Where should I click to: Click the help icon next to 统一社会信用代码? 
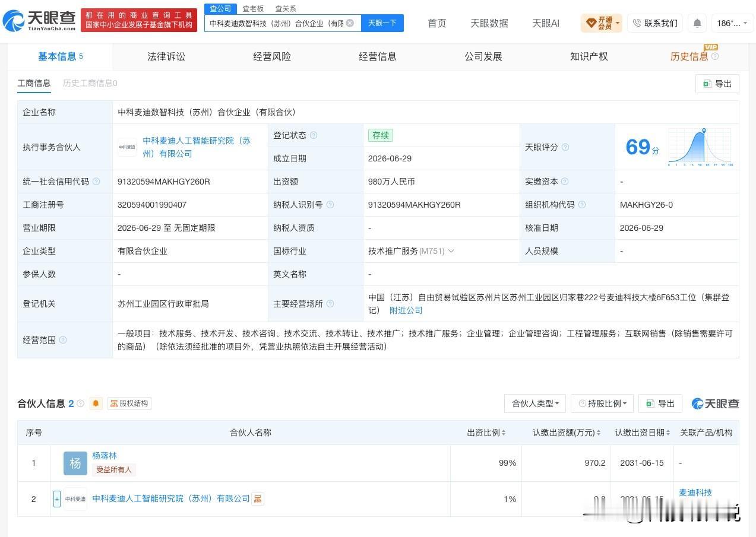(x=96, y=182)
